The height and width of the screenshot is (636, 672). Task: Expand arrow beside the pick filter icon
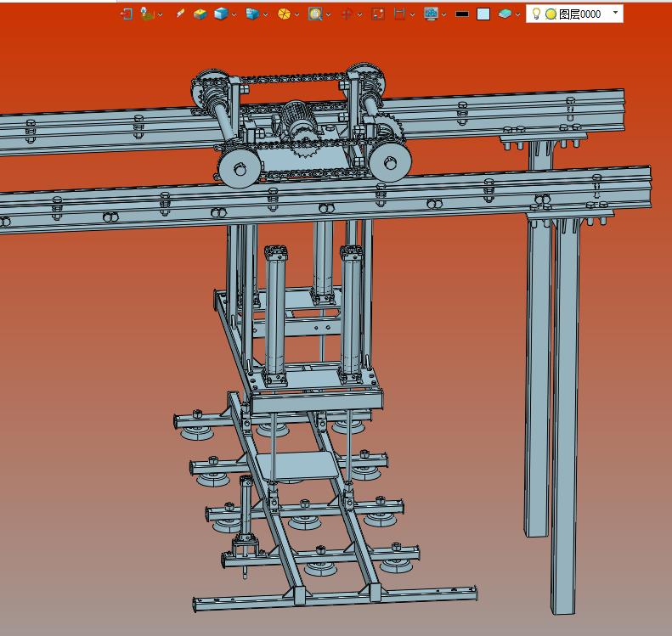coord(160,15)
